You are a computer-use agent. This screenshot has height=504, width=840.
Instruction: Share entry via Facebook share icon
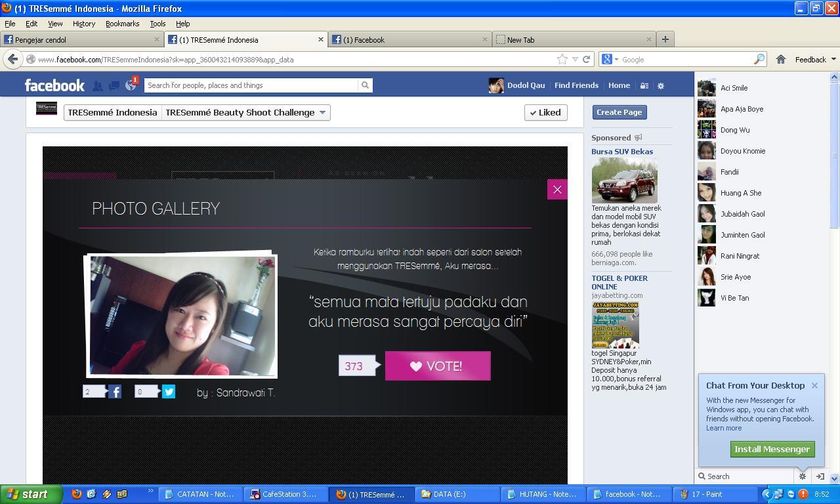click(115, 392)
